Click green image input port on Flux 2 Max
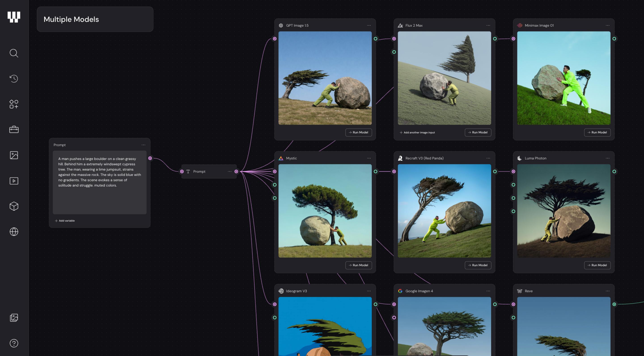Viewport: 644px width, 356px height. (394, 52)
